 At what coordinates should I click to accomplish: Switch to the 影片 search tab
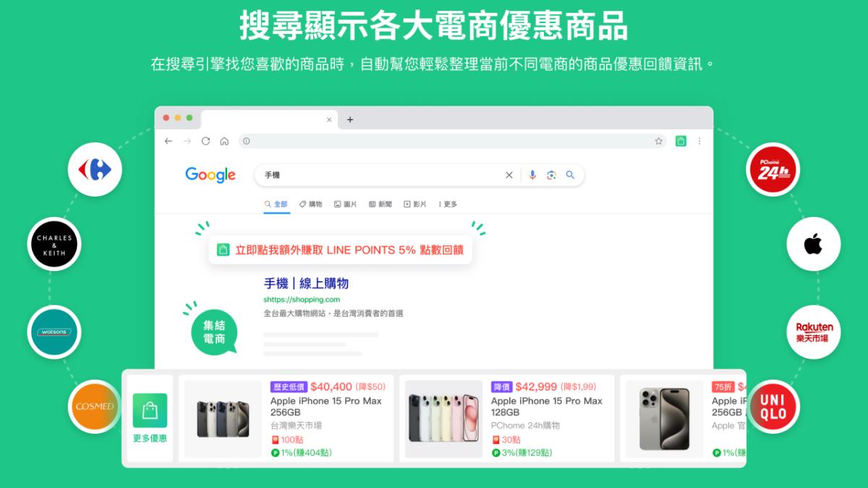tap(415, 205)
